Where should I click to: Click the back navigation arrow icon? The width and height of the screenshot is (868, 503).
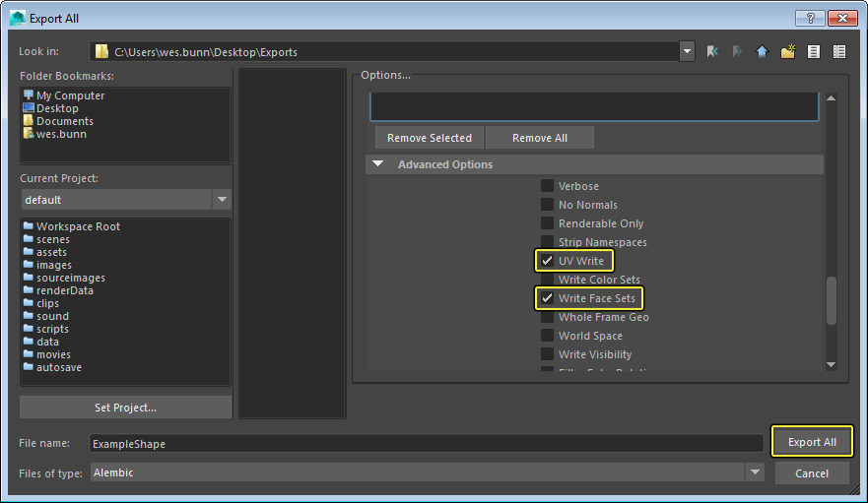711,51
